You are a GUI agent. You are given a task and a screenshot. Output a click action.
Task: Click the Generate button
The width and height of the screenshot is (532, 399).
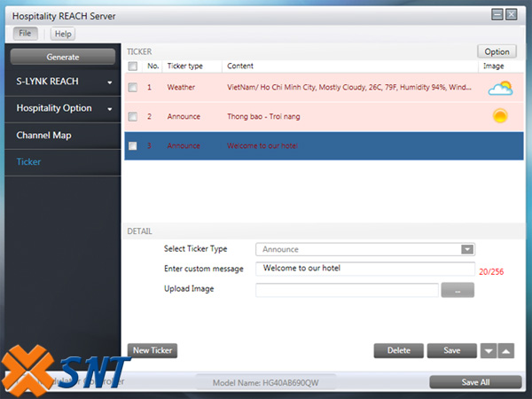point(62,57)
